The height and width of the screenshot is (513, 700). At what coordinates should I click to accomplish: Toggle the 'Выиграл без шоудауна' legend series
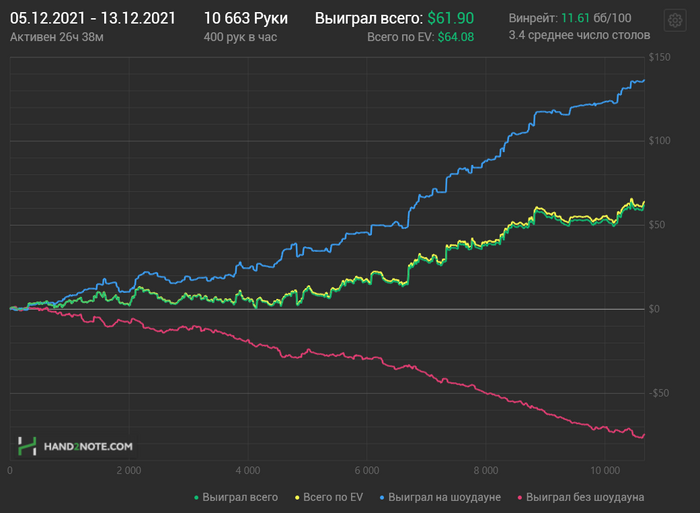point(581,497)
